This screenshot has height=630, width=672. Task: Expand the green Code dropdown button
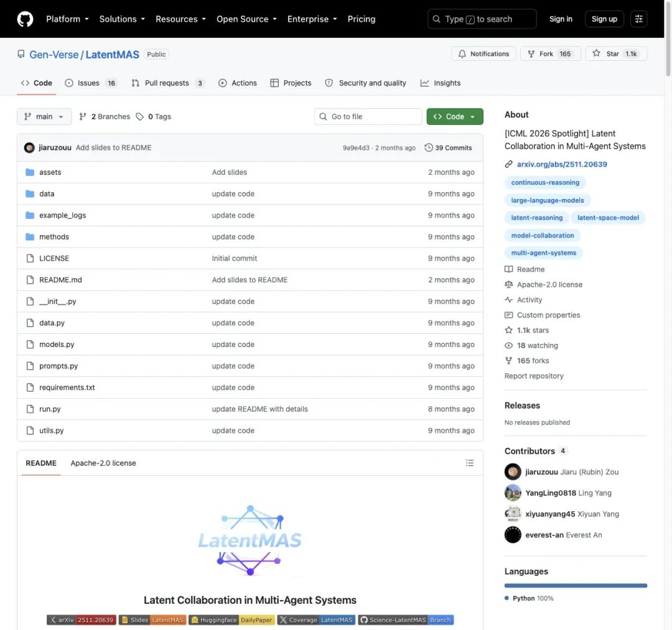[x=455, y=116]
